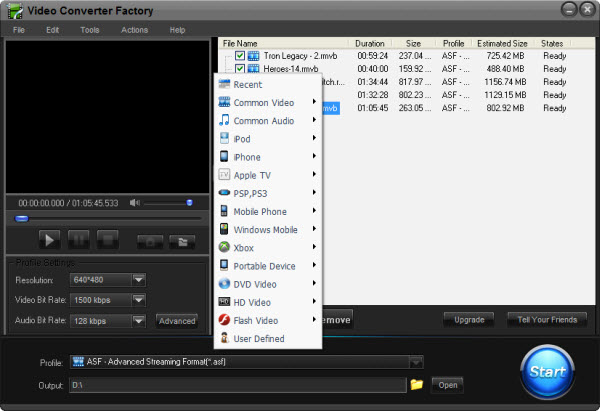600x411 pixels.
Task: Click the DVD Video disc icon
Action: pos(224,284)
